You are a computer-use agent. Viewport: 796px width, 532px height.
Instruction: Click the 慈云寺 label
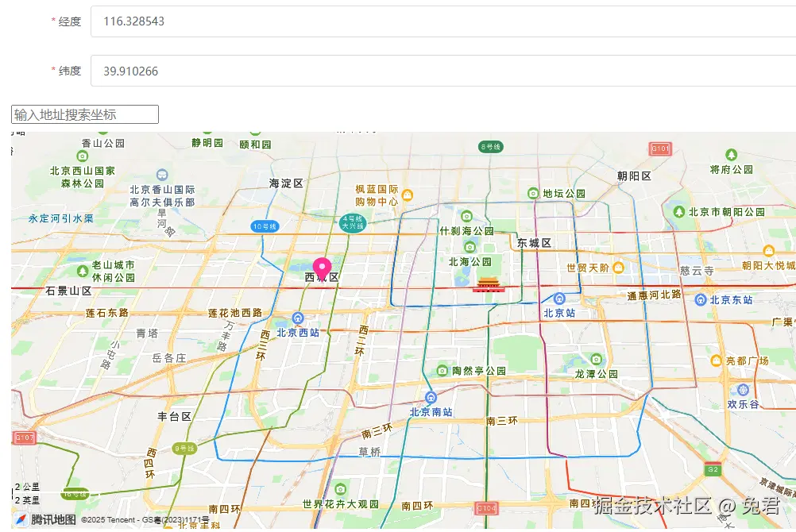pos(697,271)
